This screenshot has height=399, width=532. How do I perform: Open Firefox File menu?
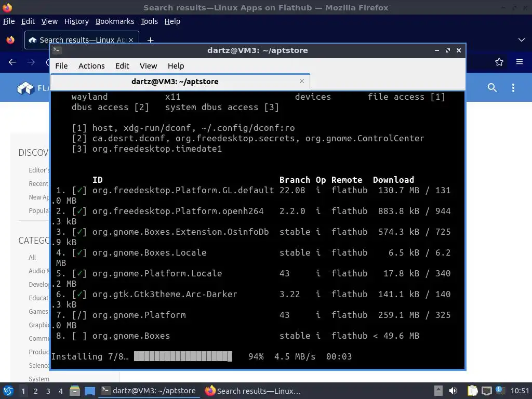(9, 21)
